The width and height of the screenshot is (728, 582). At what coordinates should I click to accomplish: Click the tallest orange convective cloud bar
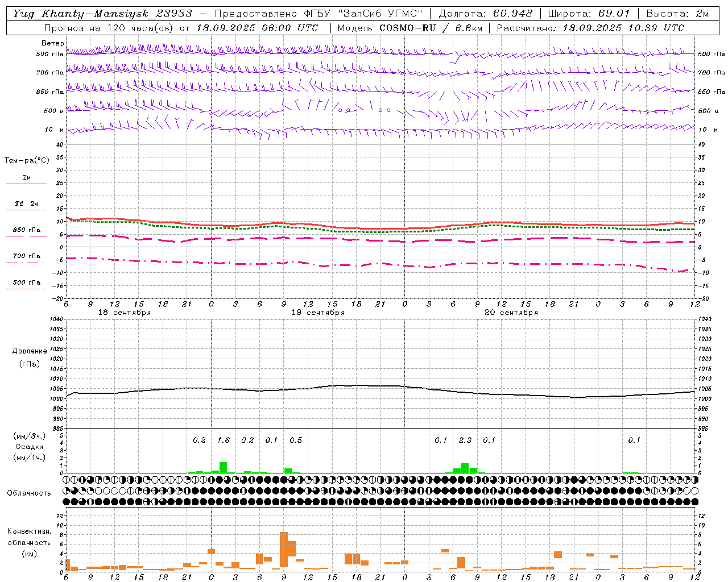[x=284, y=550]
